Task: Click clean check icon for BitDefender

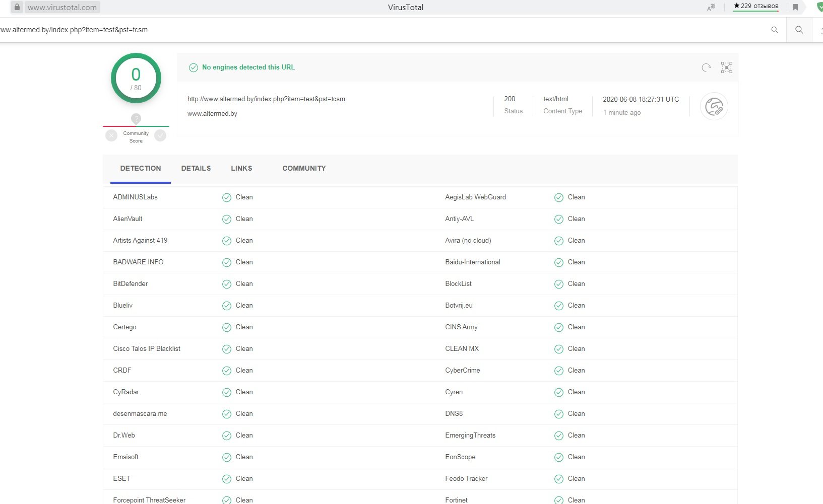Action: tap(227, 284)
